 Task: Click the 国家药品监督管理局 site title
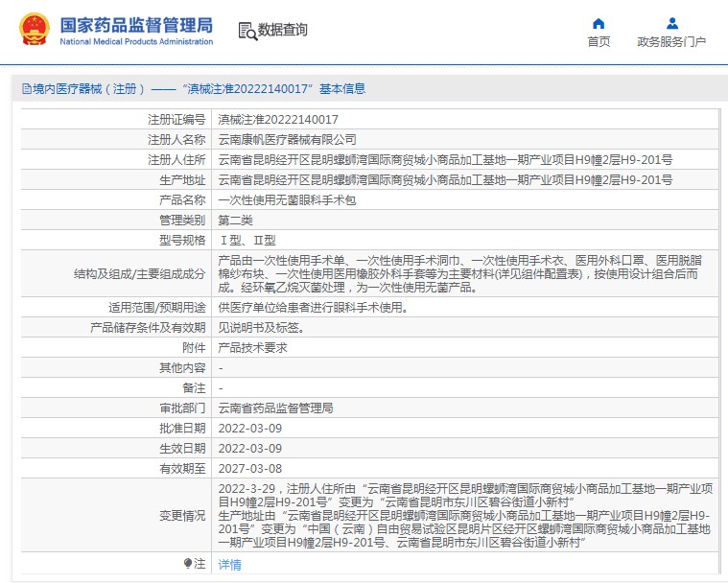[x=135, y=25]
